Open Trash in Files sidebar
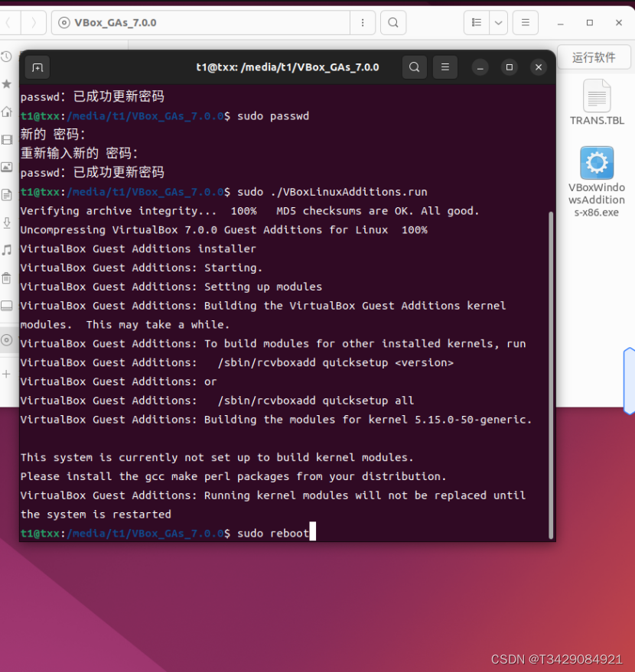This screenshot has height=672, width=635. [x=6, y=278]
